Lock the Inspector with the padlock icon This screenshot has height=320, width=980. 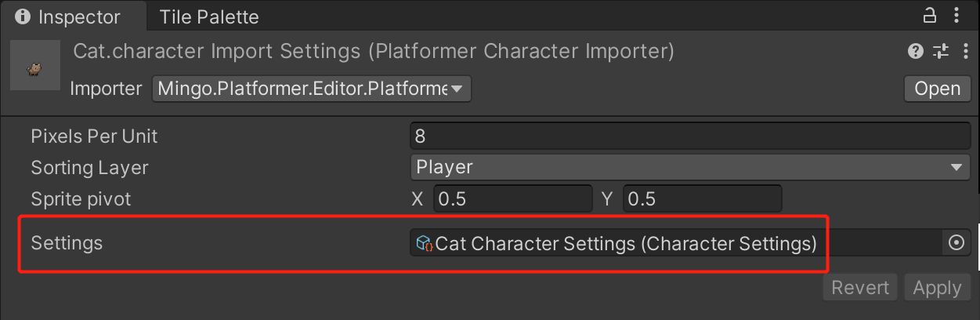tap(930, 16)
